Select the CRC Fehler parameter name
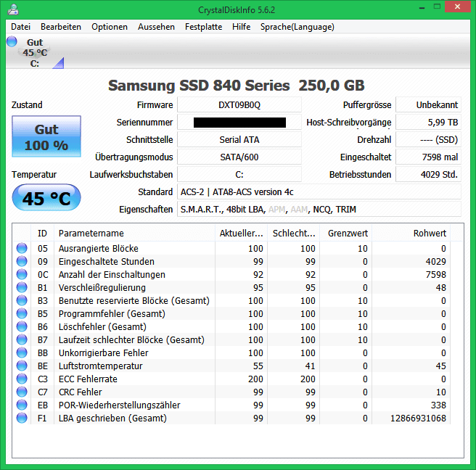The width and height of the screenshot is (476, 470). (80, 392)
